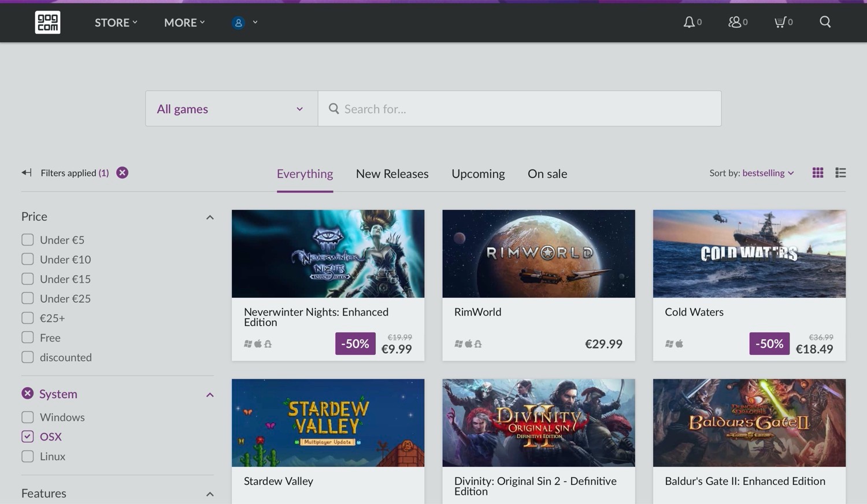Switch to the On sale tab
The image size is (867, 504).
(547, 174)
